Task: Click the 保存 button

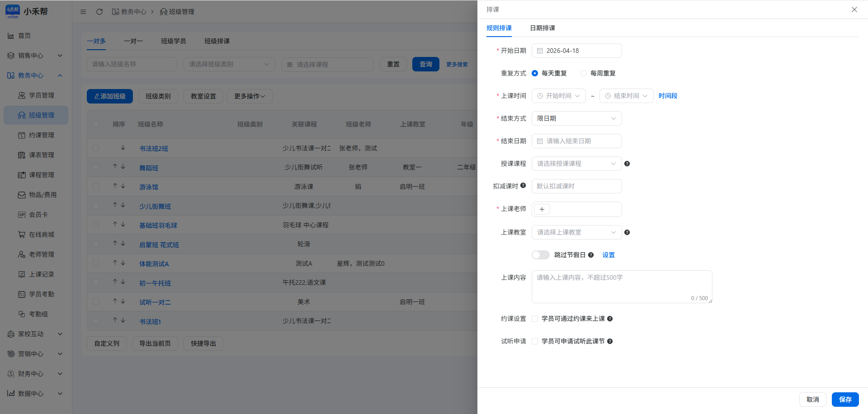Action: 845,400
